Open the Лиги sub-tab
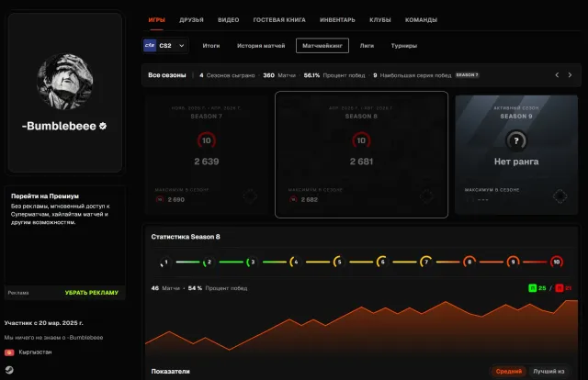Image resolution: width=588 pixels, height=380 pixels. pos(367,46)
